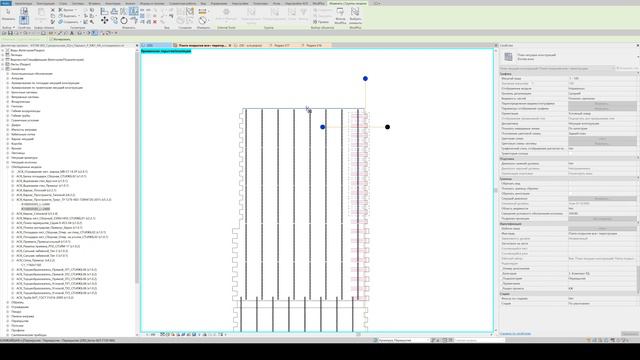Click the Save icon in quick access toolbar
Image resolution: width=640 pixels, height=360 pixels.
(x=10, y=33)
